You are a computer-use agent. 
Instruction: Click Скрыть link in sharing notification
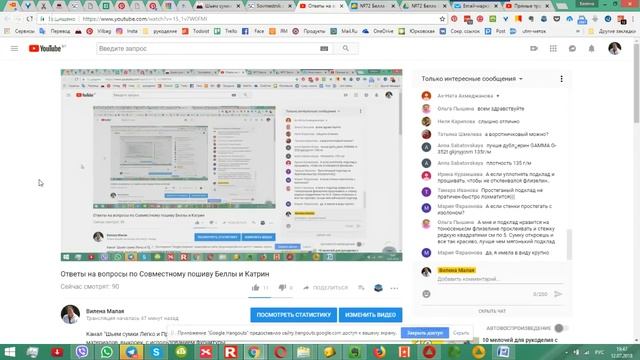[x=461, y=333]
